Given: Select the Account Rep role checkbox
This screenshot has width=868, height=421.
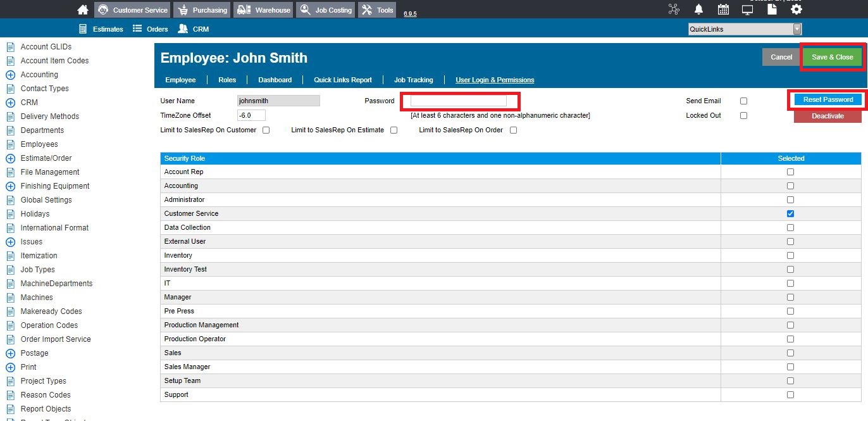Looking at the screenshot, I should (x=790, y=172).
